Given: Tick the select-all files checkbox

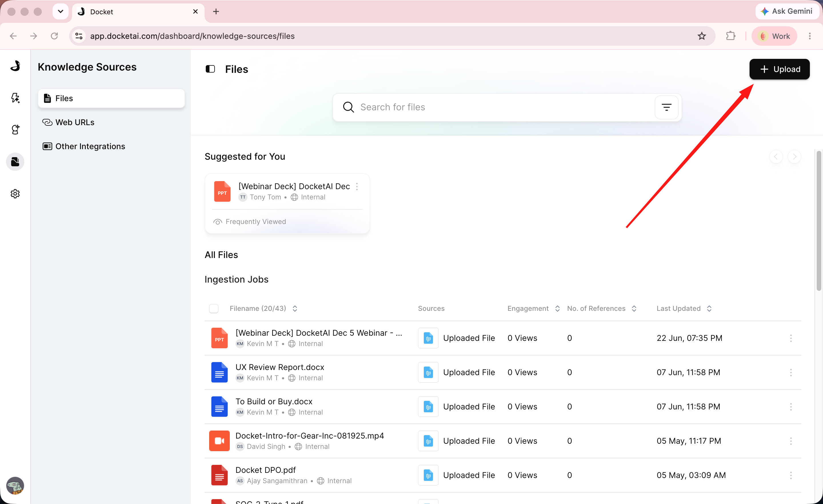Looking at the screenshot, I should (214, 309).
